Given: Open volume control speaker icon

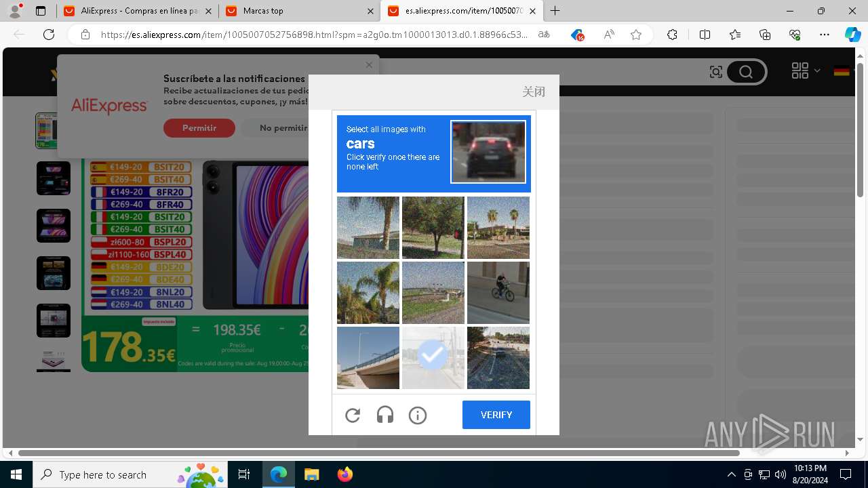Looking at the screenshot, I should pos(781,474).
